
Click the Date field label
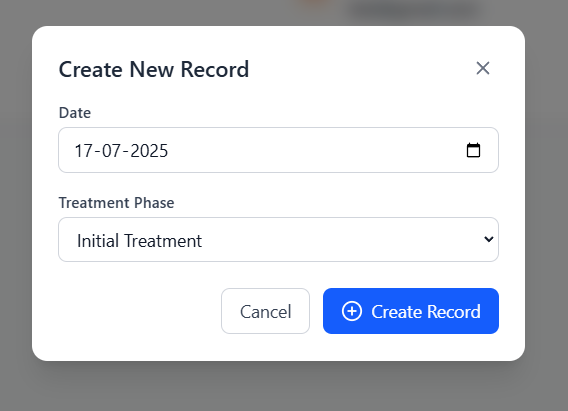coord(75,113)
